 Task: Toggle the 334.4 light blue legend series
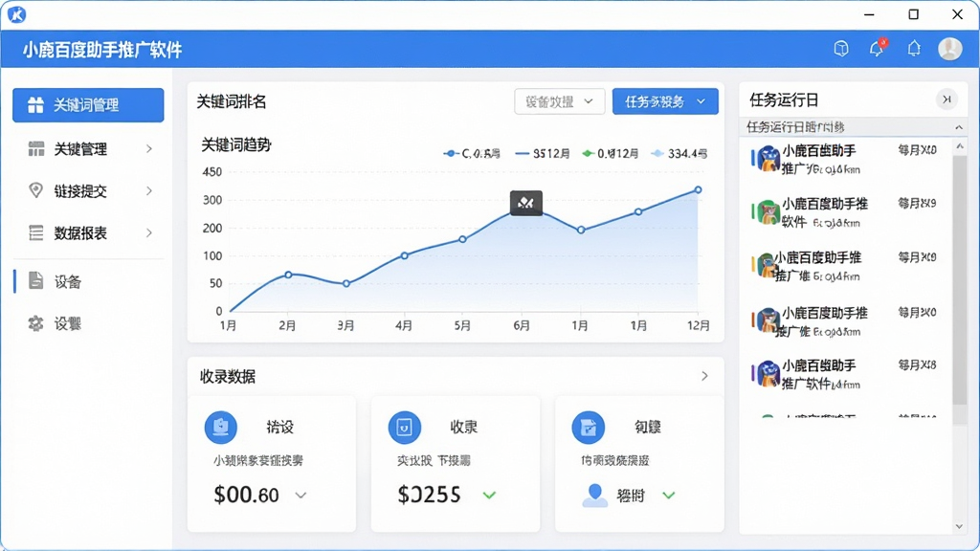pyautogui.click(x=679, y=154)
